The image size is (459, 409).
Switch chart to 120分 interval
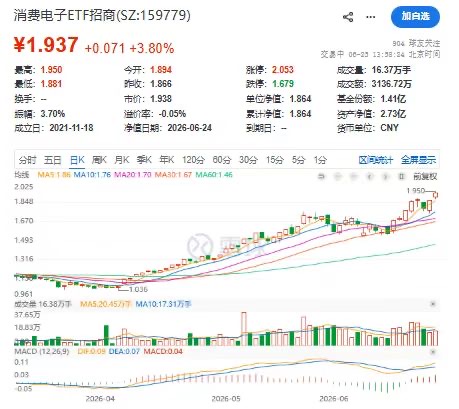click(x=193, y=160)
